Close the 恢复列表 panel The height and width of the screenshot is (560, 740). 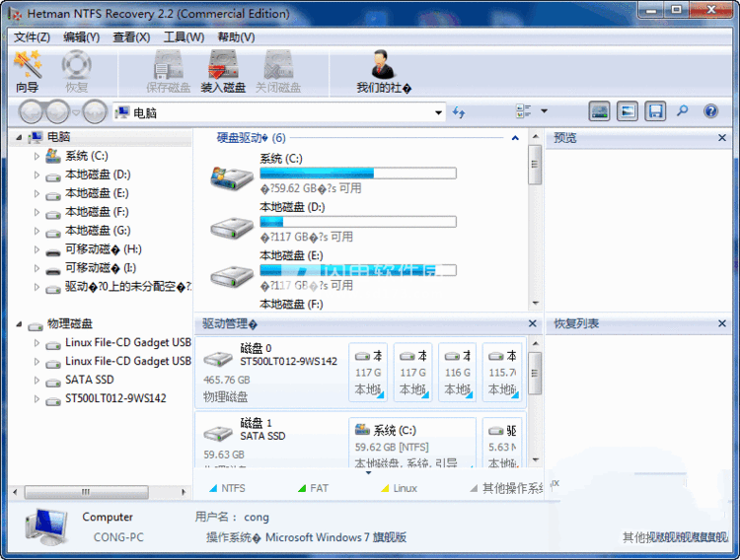pos(722,323)
